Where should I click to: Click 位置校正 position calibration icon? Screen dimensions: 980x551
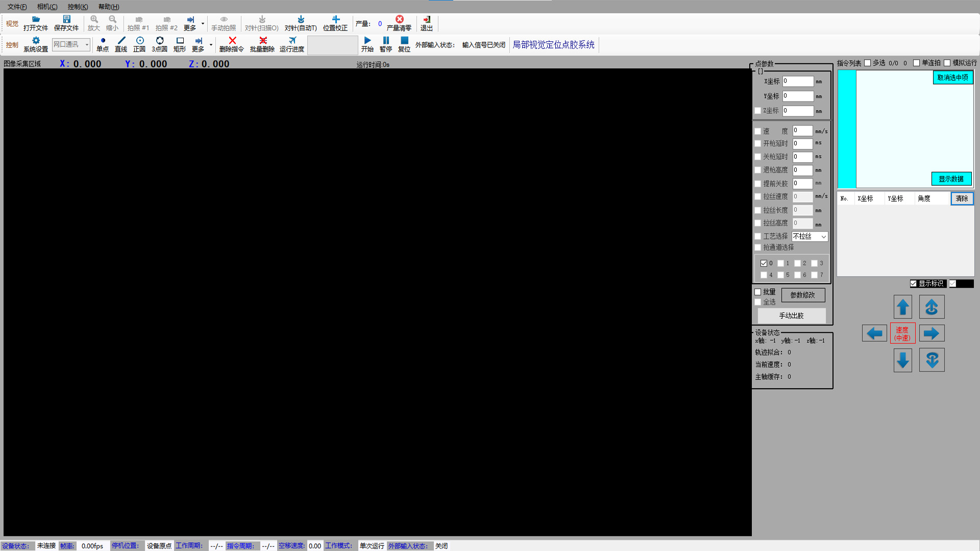(335, 19)
